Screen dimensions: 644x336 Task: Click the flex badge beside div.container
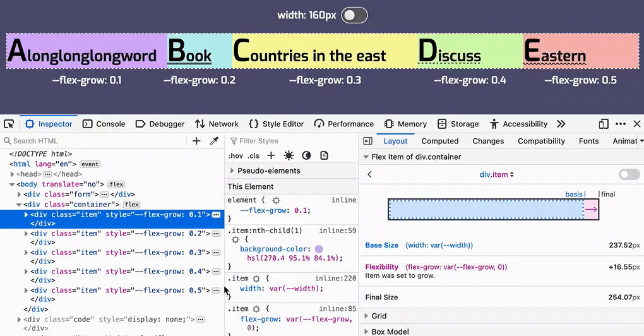coord(132,205)
